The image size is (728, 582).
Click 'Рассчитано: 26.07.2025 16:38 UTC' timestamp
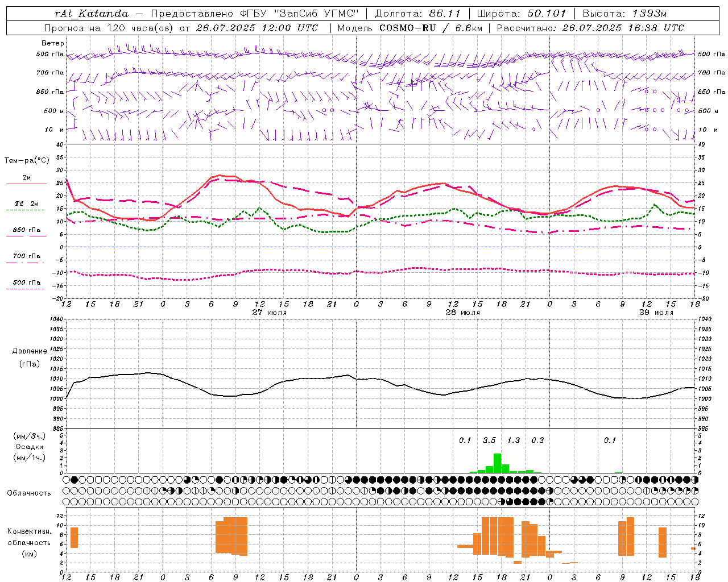tap(590, 28)
